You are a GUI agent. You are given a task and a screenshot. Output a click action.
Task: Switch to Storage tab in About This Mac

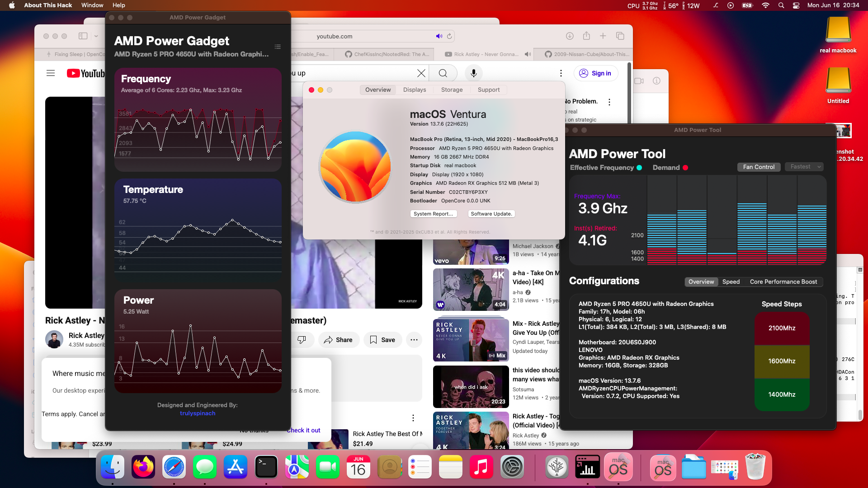(452, 90)
